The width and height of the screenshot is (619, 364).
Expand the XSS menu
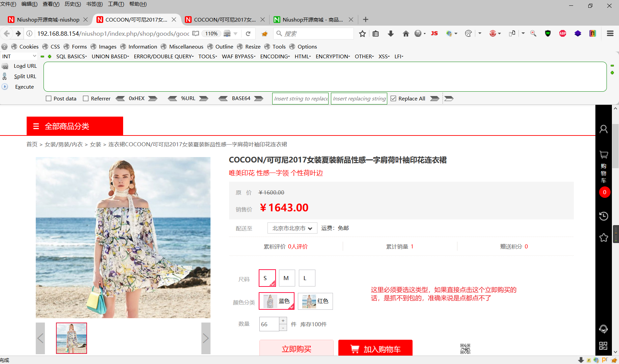tap(384, 56)
